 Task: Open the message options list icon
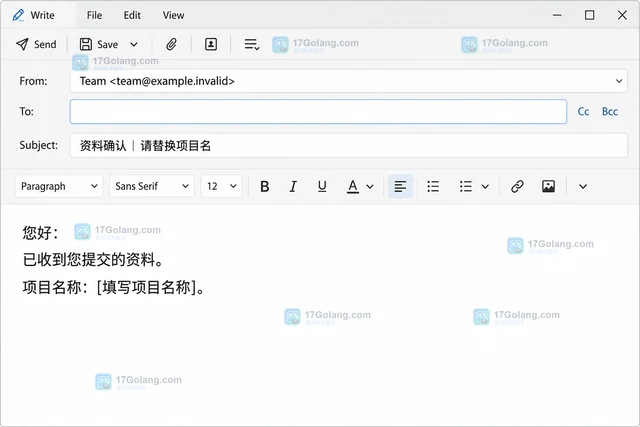[252, 44]
